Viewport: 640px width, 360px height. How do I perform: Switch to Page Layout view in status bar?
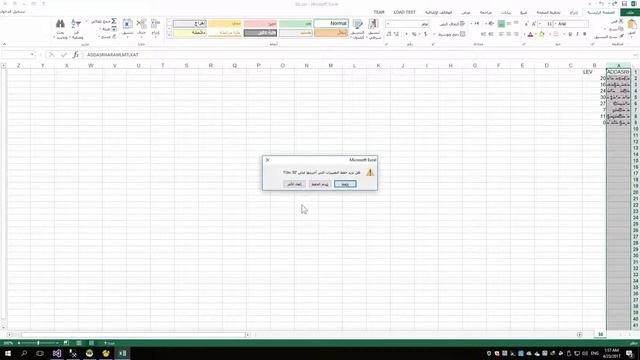pos(79,343)
